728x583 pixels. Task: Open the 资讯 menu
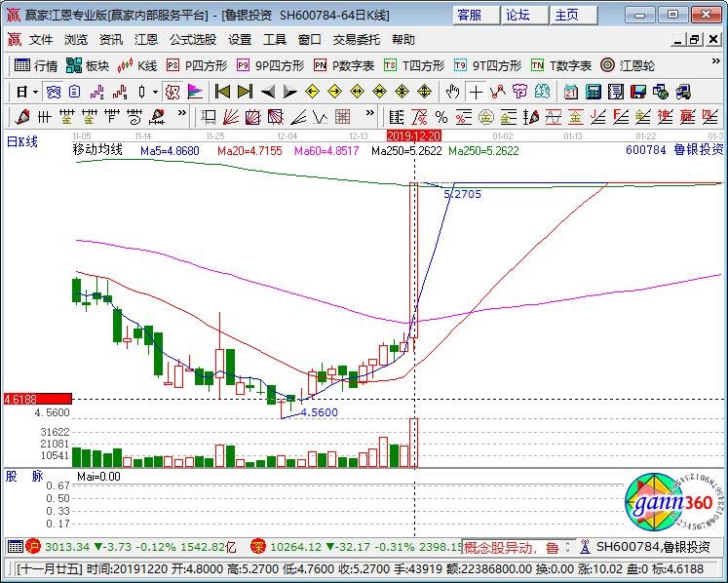click(x=110, y=40)
